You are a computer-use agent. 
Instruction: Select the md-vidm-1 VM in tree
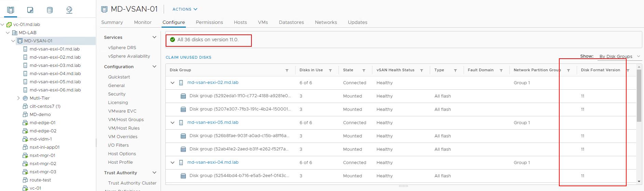point(41,139)
